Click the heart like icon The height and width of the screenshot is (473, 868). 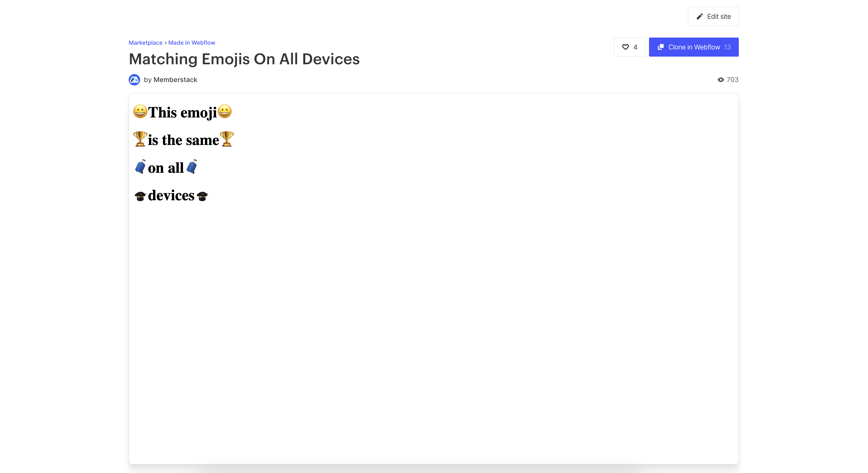tap(625, 47)
